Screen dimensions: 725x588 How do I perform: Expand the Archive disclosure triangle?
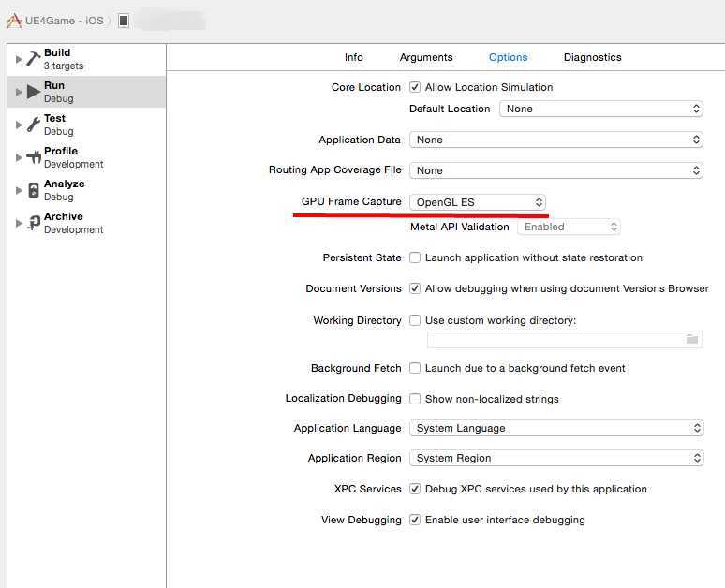click(x=19, y=223)
